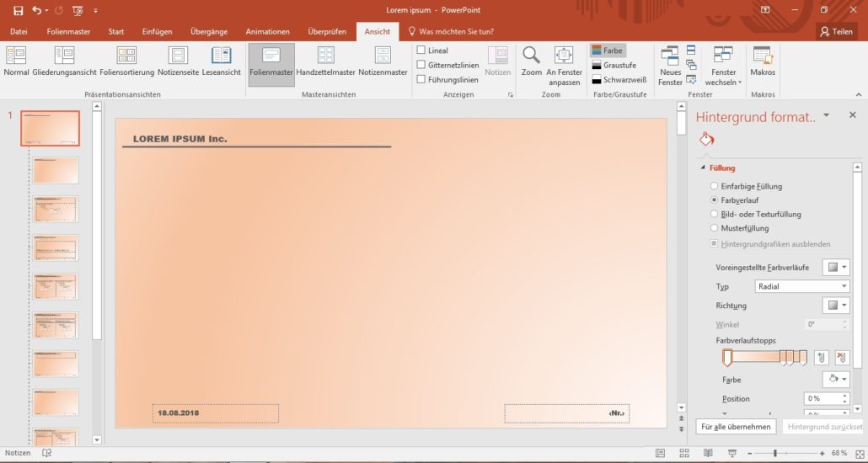This screenshot has width=868, height=463.
Task: Open a Neues Fenster
Action: coord(670,66)
